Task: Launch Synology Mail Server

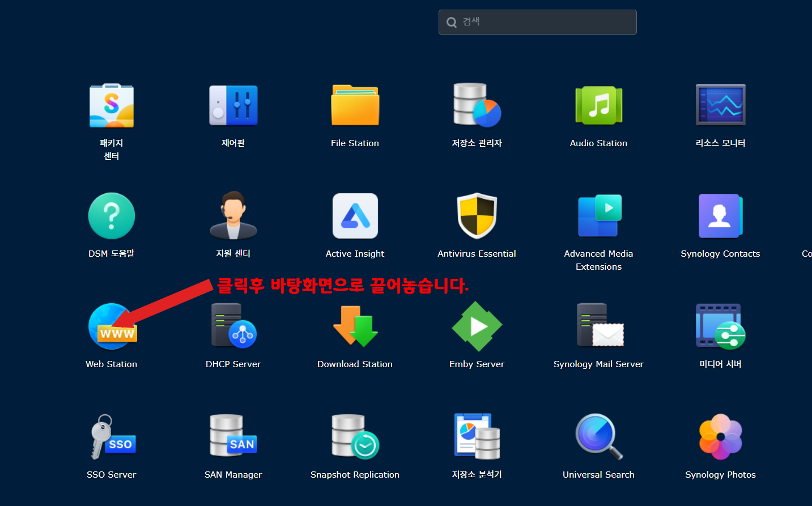Action: [600, 325]
